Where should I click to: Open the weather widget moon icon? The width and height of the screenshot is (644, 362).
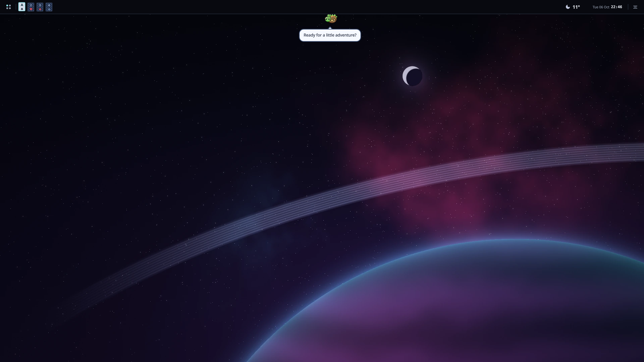click(x=568, y=7)
